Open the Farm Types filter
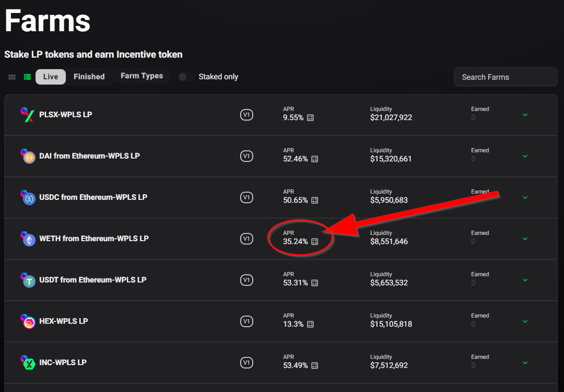 (142, 76)
